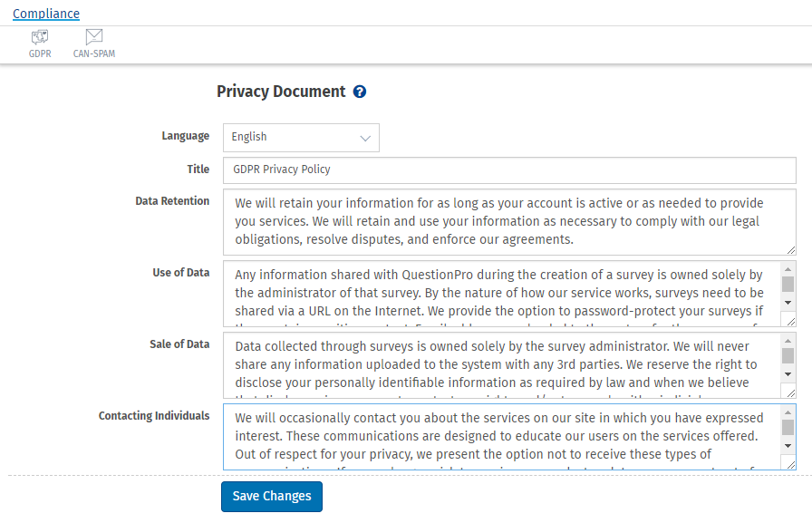The width and height of the screenshot is (812, 523).
Task: Click the GDPR globe icon above its label
Action: (40, 37)
